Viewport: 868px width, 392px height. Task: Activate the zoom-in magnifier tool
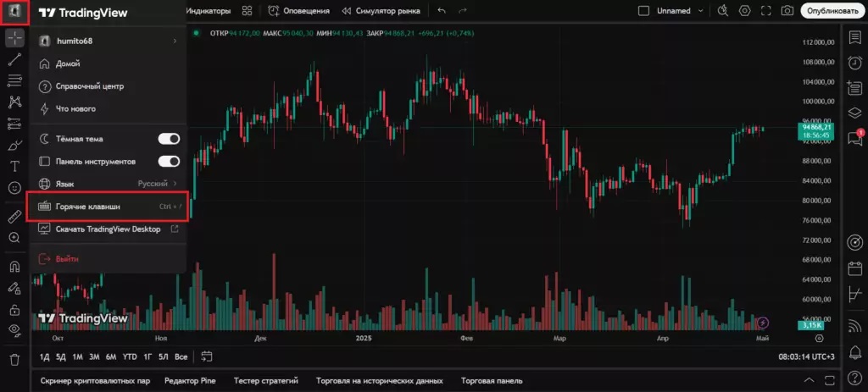[x=15, y=238]
